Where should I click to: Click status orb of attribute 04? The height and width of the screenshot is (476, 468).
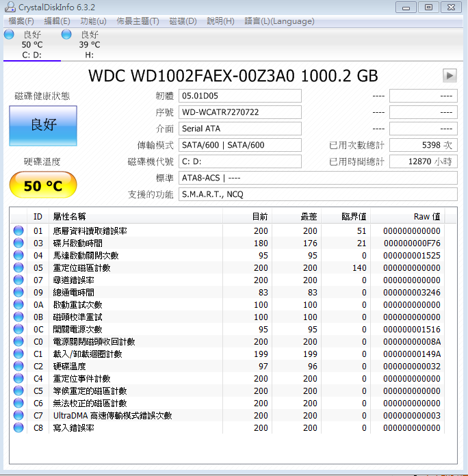click(x=18, y=255)
